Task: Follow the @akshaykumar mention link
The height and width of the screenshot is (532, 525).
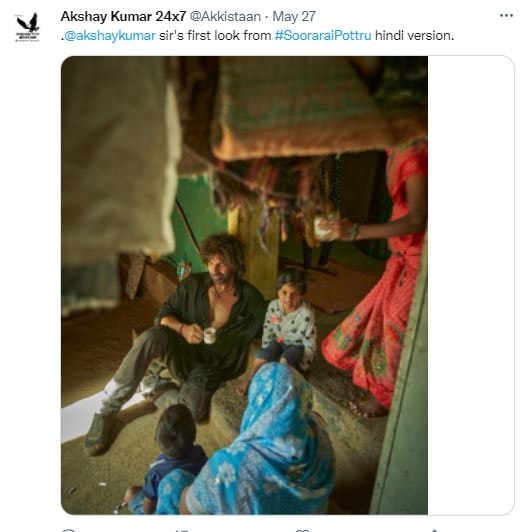Action: point(110,35)
